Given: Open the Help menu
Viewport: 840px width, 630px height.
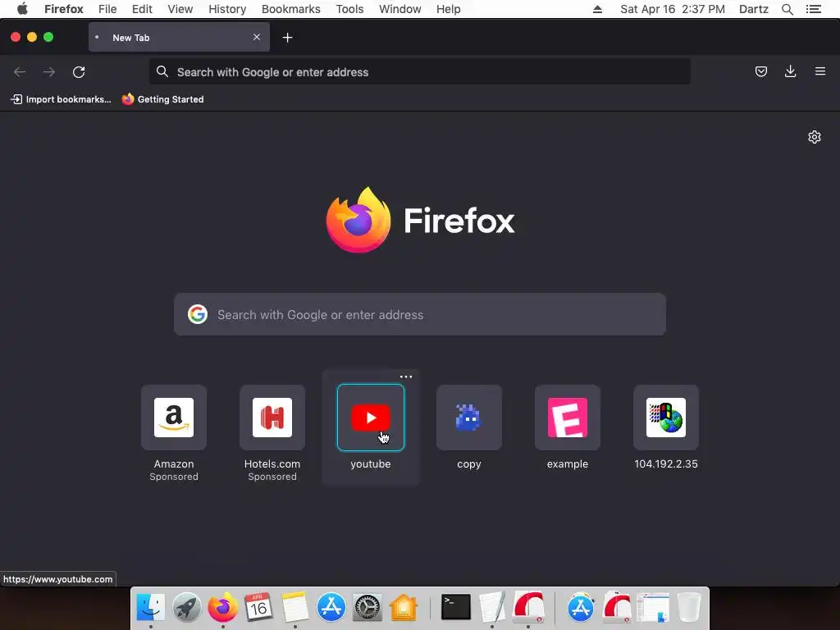Looking at the screenshot, I should coord(449,9).
